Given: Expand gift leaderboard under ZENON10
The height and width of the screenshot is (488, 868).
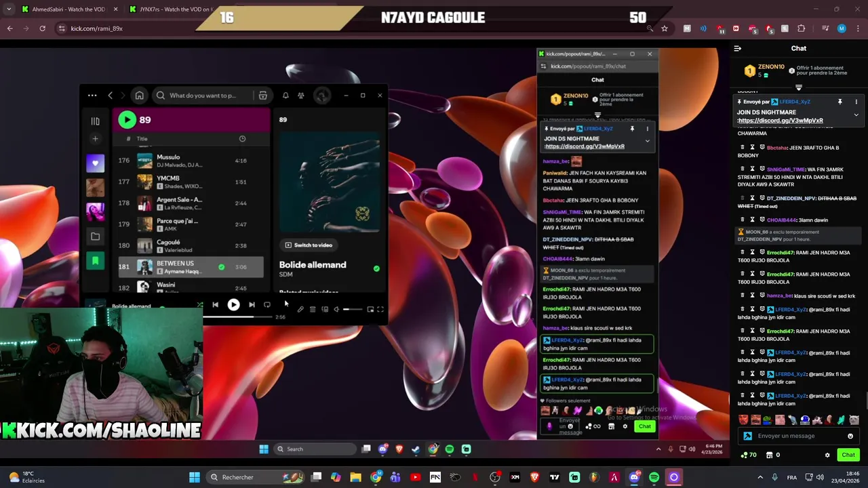Looking at the screenshot, I should [799, 87].
